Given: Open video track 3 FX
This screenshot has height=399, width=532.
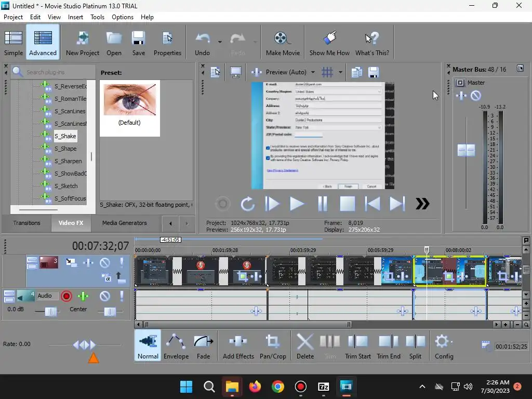Looking at the screenshot, I should tap(88, 262).
